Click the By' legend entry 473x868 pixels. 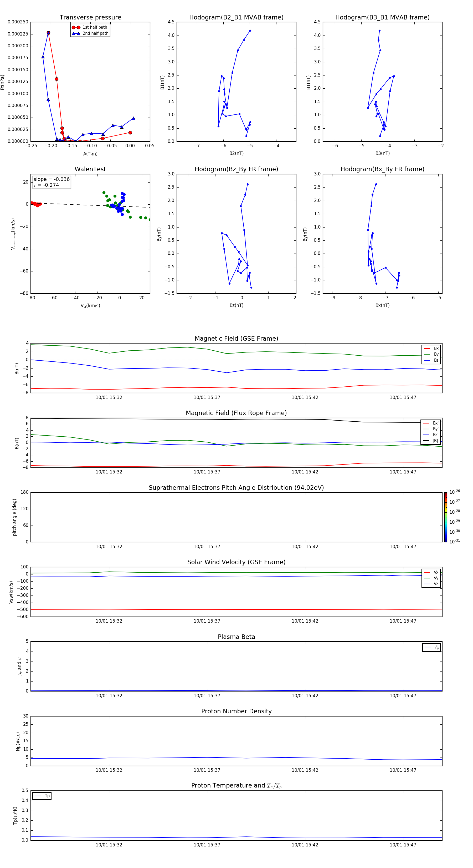(x=431, y=429)
